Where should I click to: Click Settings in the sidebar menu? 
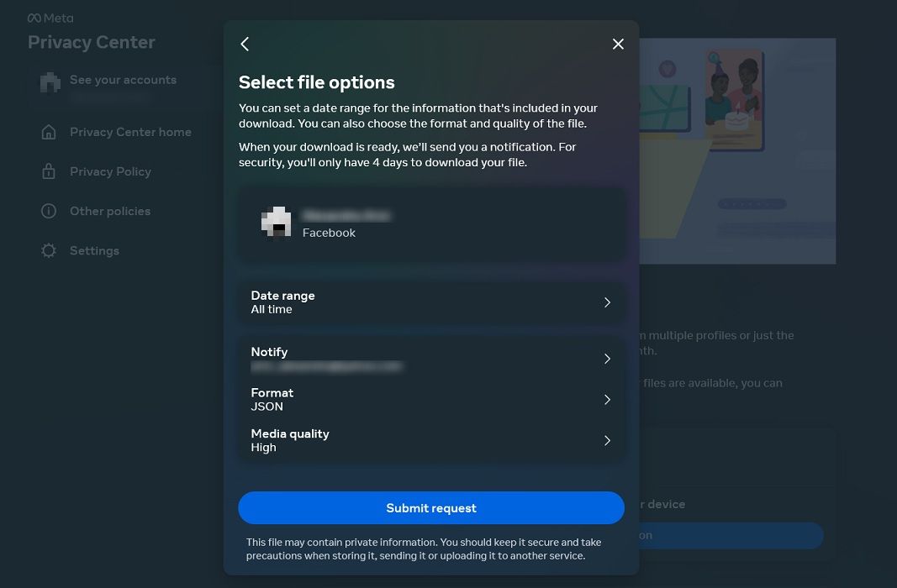pyautogui.click(x=94, y=250)
